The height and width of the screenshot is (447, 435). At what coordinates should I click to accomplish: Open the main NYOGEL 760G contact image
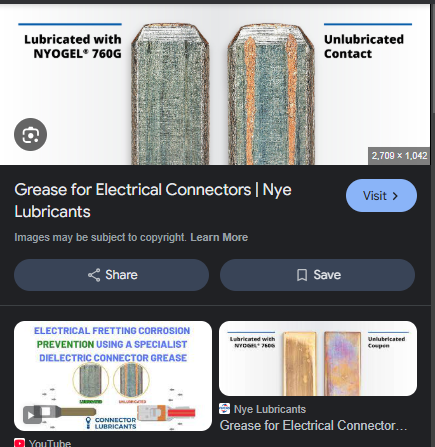point(215,85)
